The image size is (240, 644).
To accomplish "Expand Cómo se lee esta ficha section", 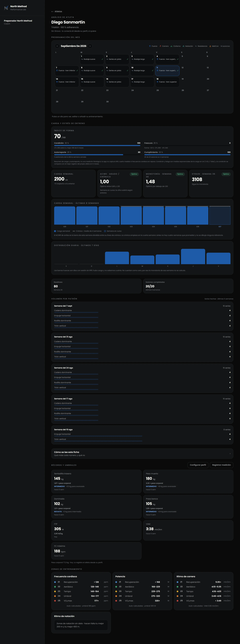I will coord(142,454).
